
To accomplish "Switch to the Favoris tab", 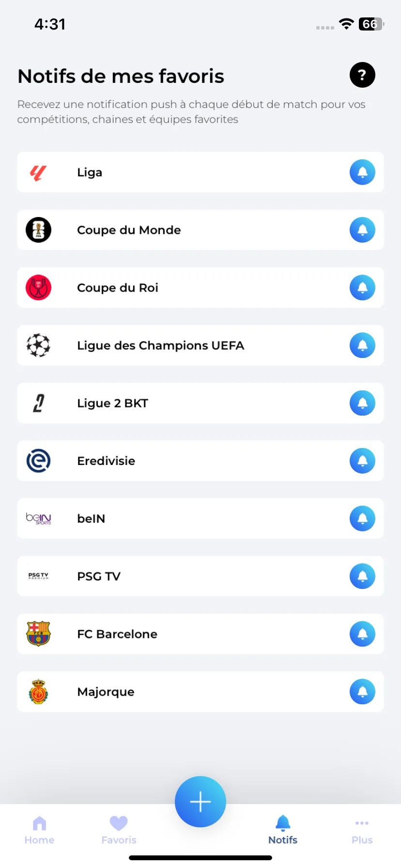I will (x=119, y=830).
